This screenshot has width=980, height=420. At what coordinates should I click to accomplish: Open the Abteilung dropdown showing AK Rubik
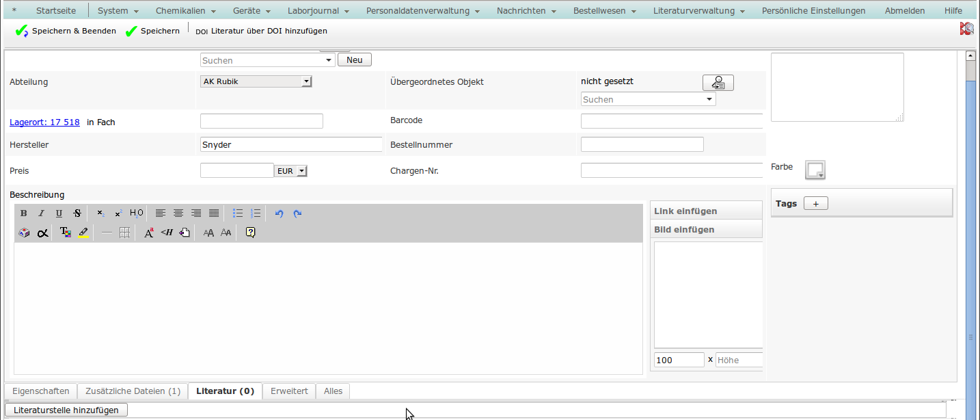256,81
